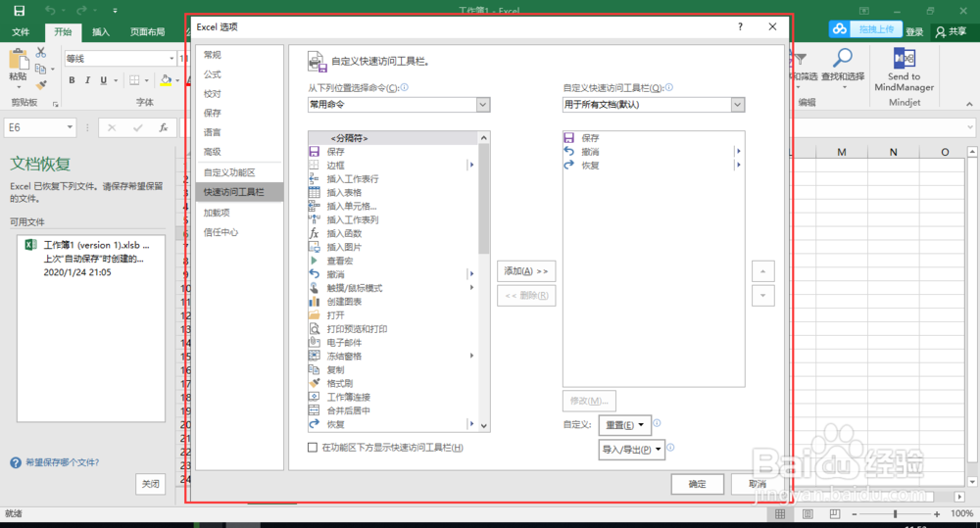
Task: Click the 查找和选择 magnifier icon
Action: click(843, 58)
